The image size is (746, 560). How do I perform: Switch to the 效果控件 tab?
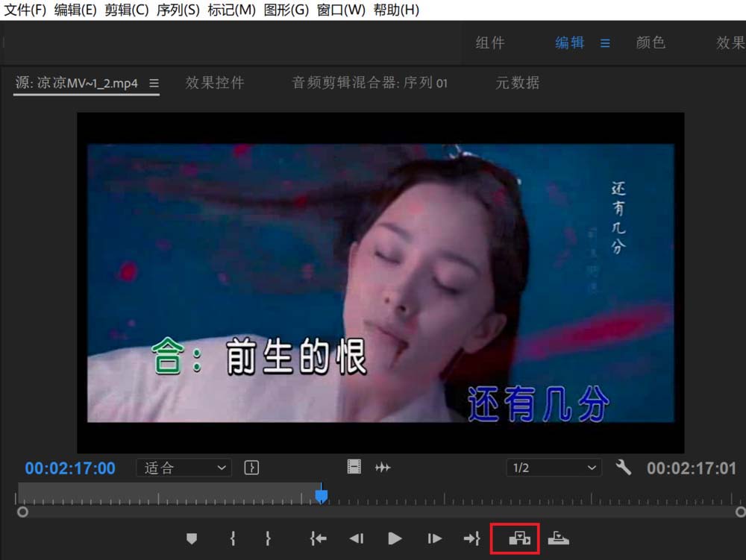tap(214, 83)
